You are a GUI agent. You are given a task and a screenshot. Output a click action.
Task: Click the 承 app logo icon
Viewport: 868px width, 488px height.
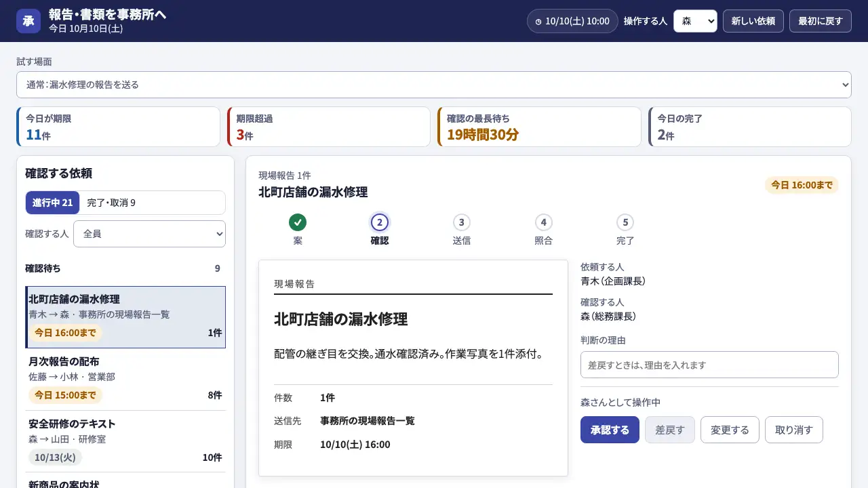point(28,21)
